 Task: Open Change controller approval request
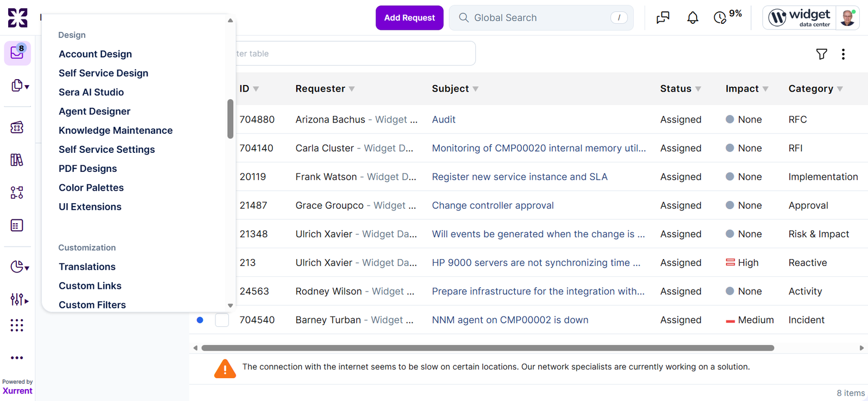[493, 205]
